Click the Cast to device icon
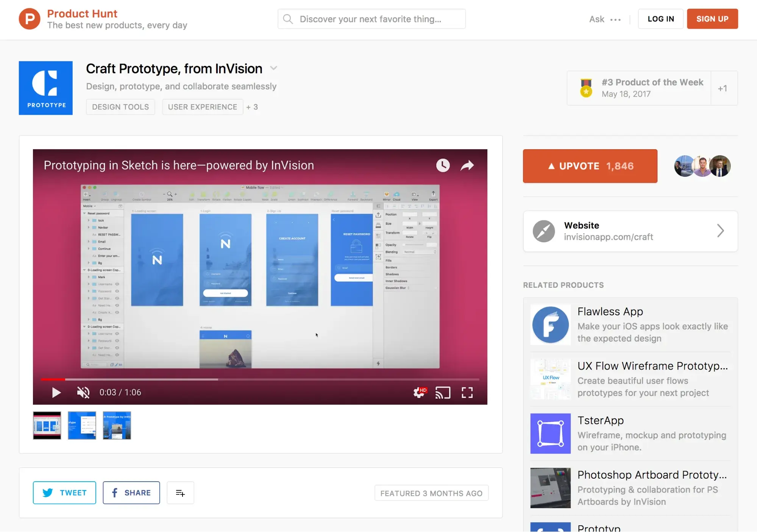This screenshot has width=757, height=532. (443, 393)
